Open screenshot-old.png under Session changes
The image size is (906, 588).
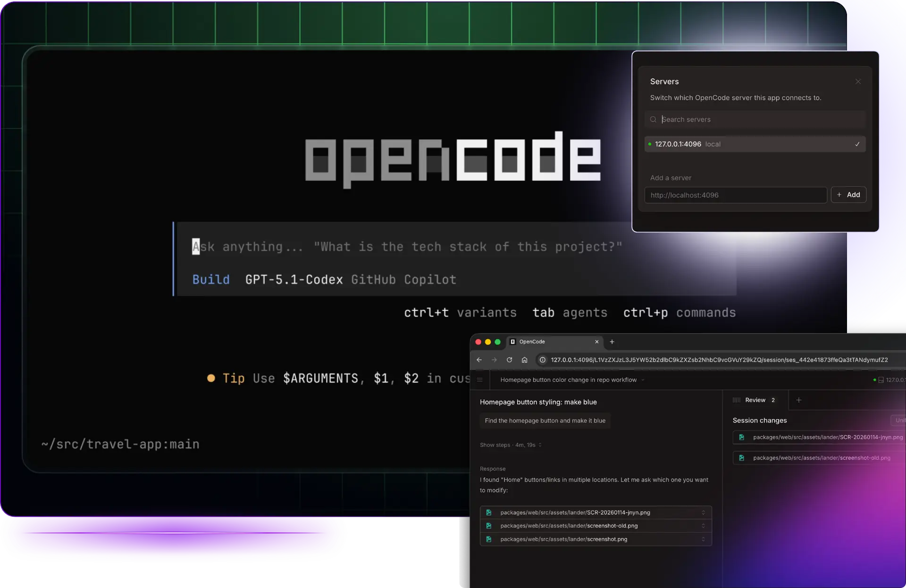[x=819, y=458]
